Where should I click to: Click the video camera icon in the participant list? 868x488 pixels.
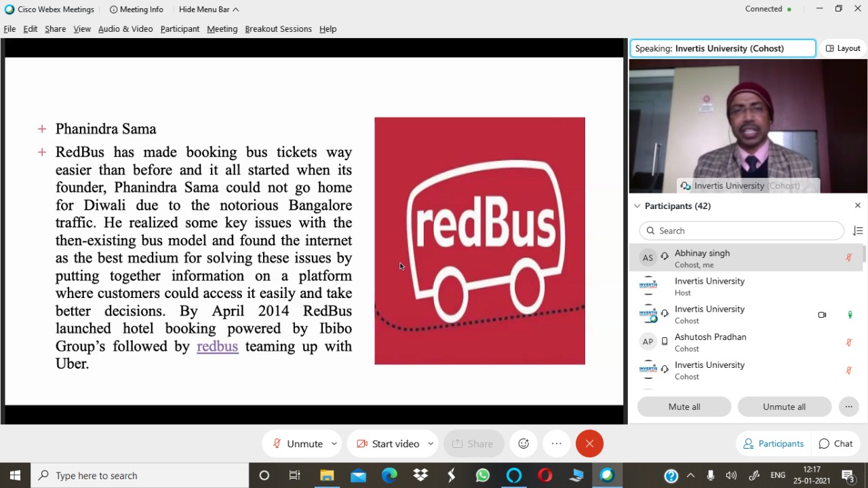822,315
